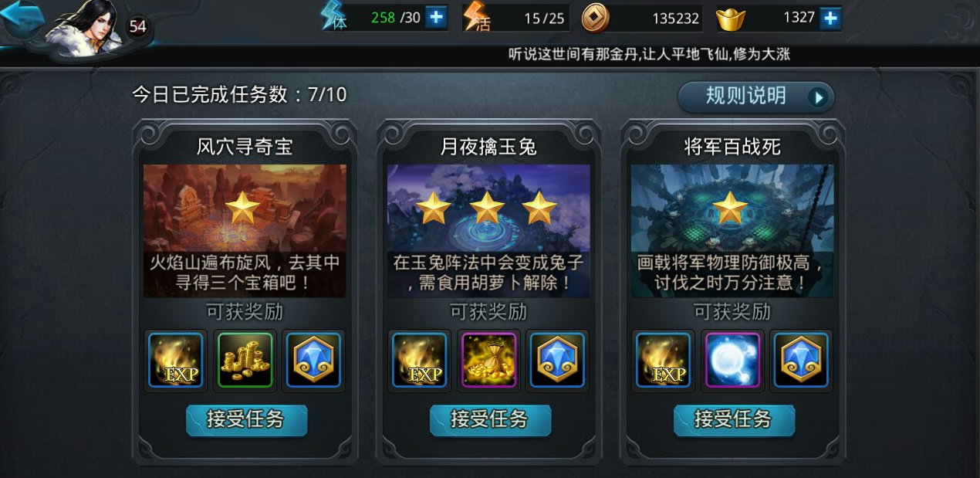Viewport: 980px width, 478px height.
Task: Open the 规则说明 rules button
Action: click(756, 97)
